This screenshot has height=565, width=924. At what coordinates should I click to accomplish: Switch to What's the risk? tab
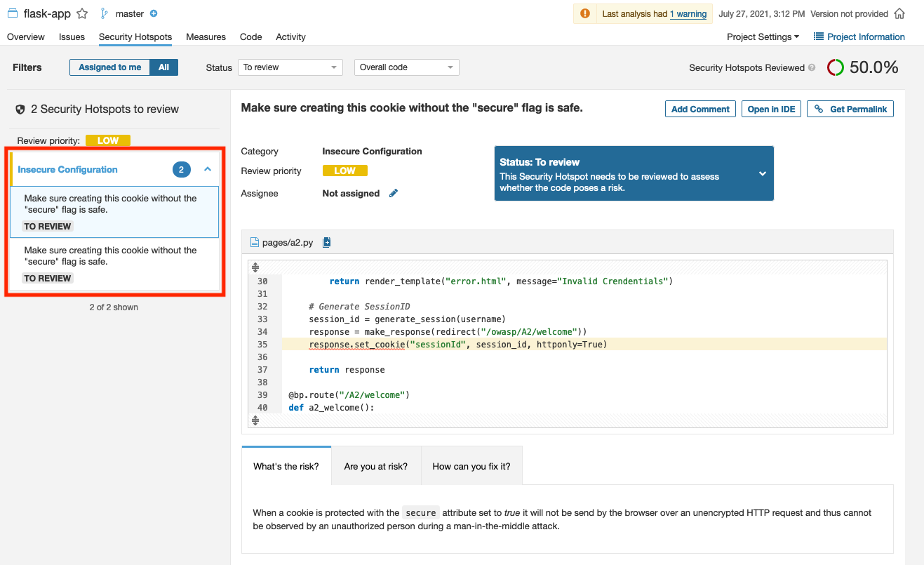[x=286, y=466]
